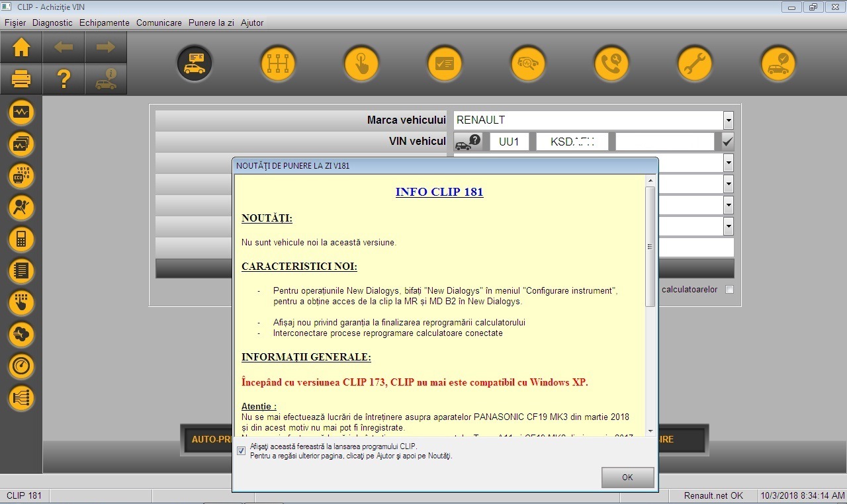
Task: Confirm the VIN with checkmark button
Action: pyautogui.click(x=728, y=142)
